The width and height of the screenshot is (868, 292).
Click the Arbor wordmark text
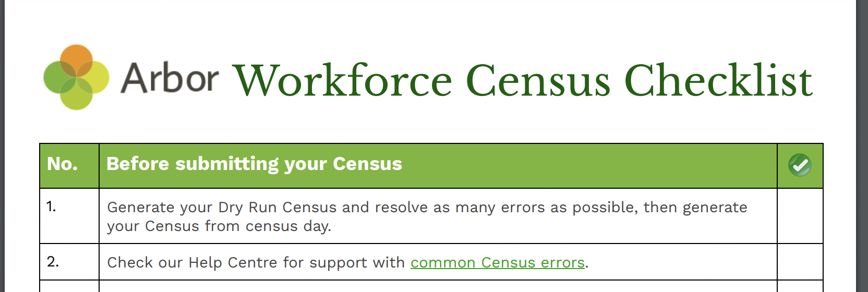170,78
